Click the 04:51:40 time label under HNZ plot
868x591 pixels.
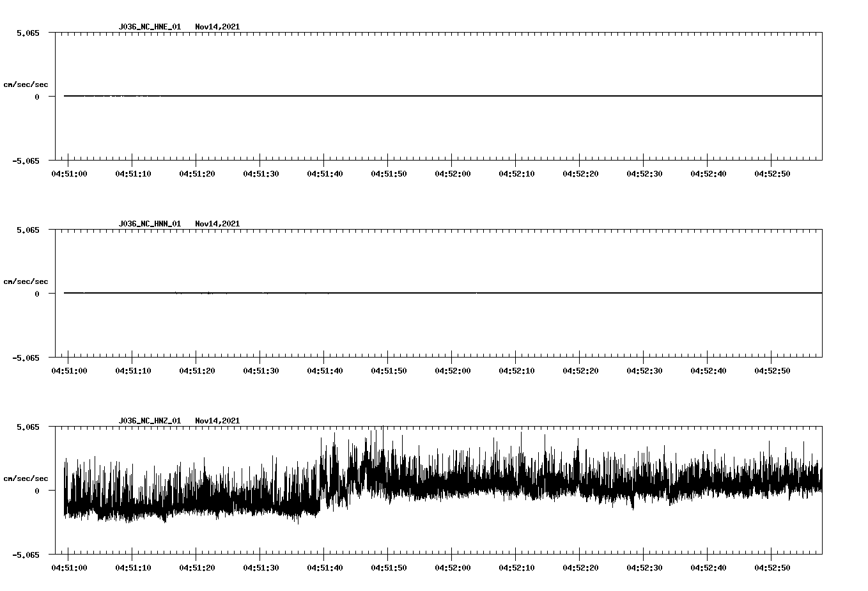click(x=325, y=568)
